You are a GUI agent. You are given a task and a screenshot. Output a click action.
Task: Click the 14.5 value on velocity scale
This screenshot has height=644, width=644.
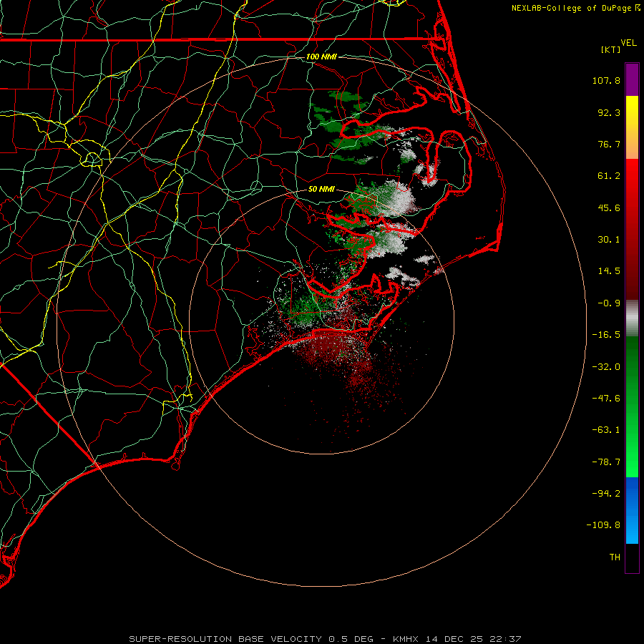pyautogui.click(x=609, y=271)
